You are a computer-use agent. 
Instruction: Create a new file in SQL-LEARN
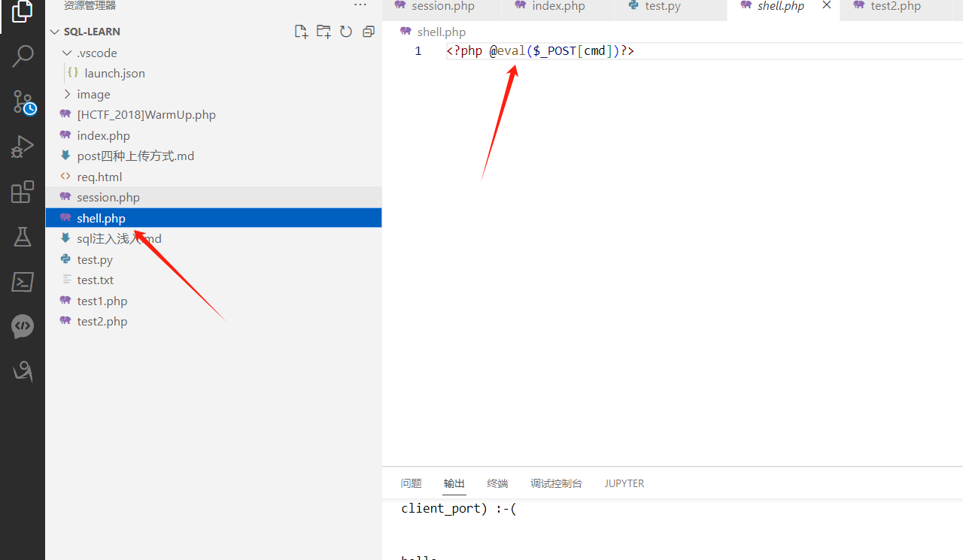(x=301, y=32)
